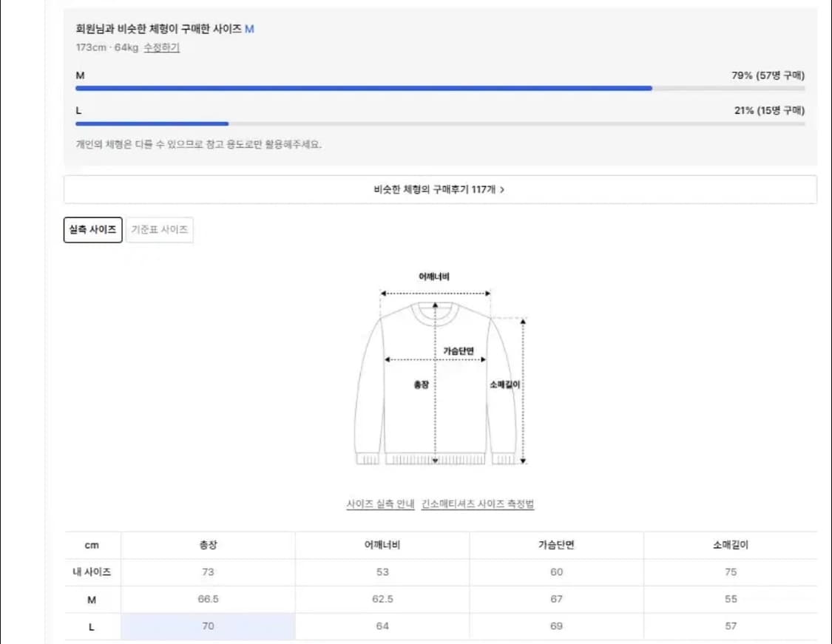Click the 소매길이 column header
Viewport: 832px width, 644px height.
coord(730,545)
